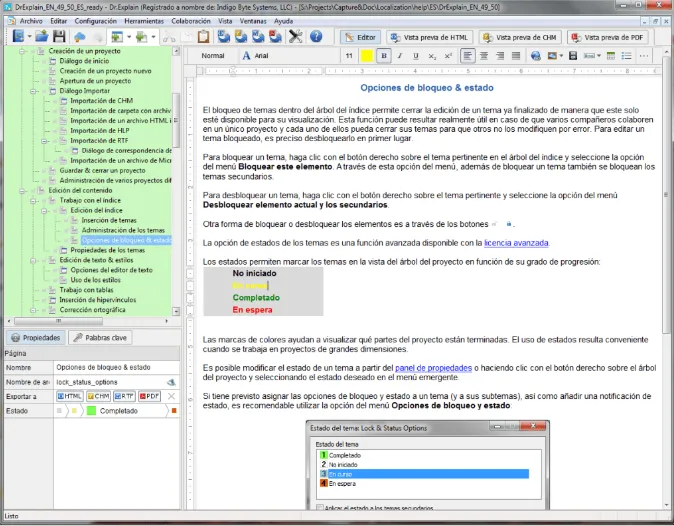Click the bulleted list icon
The height and width of the screenshot is (526, 674).
coord(627,56)
